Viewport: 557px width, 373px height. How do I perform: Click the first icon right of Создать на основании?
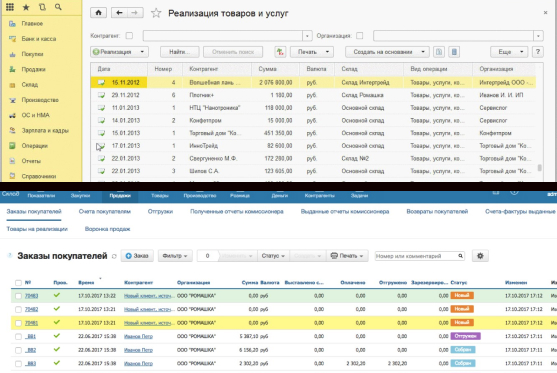click(439, 52)
